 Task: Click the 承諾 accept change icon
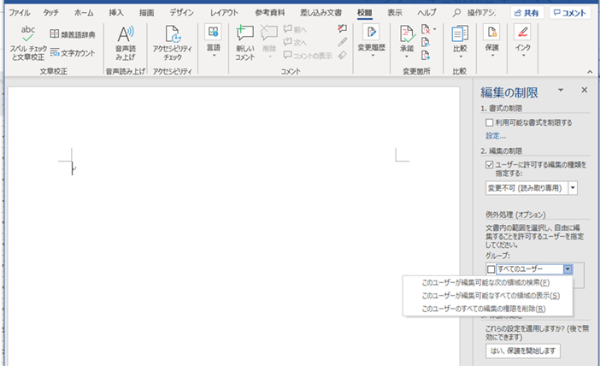(x=407, y=34)
